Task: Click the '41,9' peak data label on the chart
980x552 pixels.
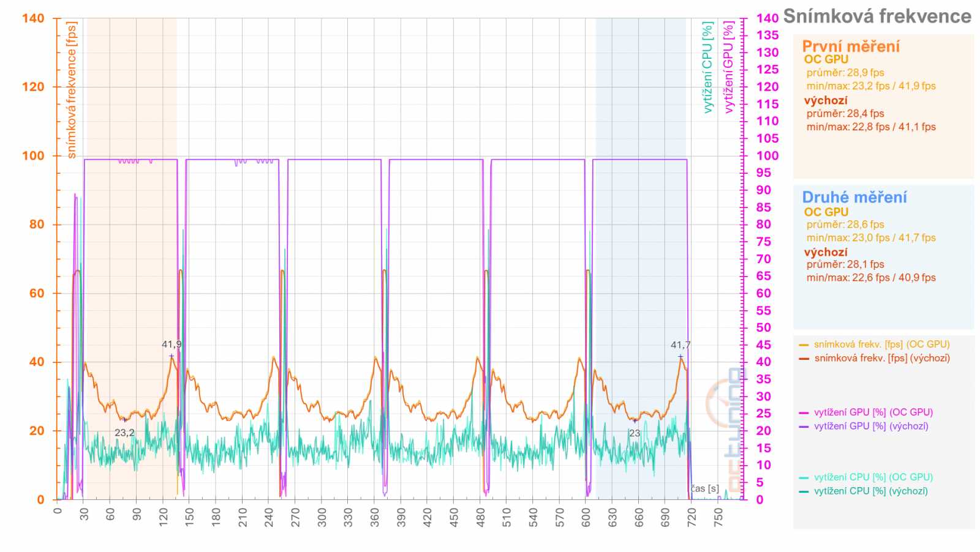Action: click(171, 345)
